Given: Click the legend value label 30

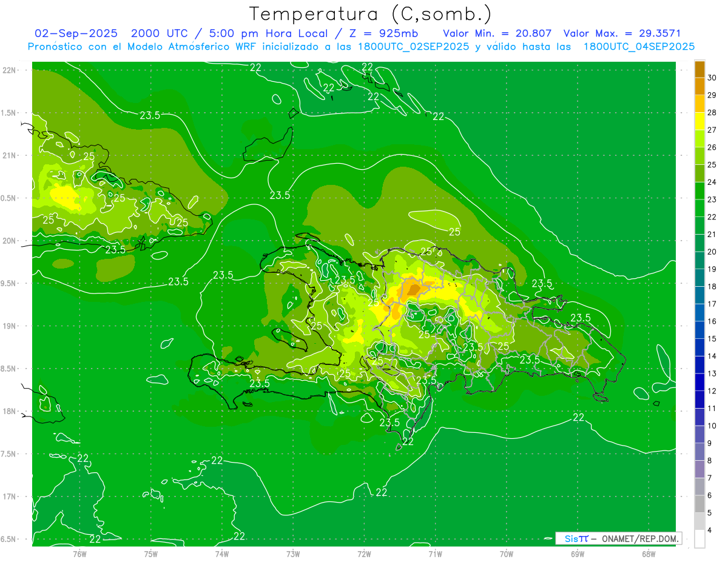Looking at the screenshot, I should (x=712, y=78).
